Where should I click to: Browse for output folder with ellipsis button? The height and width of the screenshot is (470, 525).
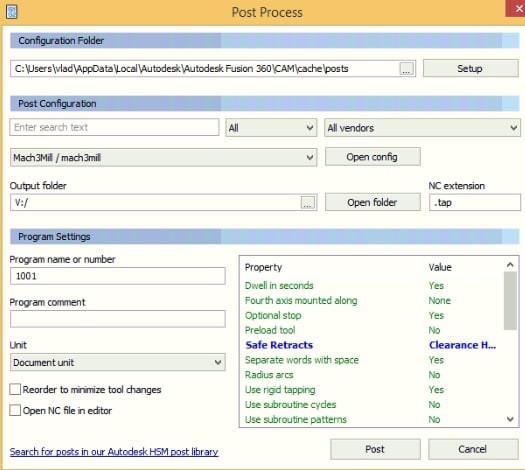tap(307, 203)
